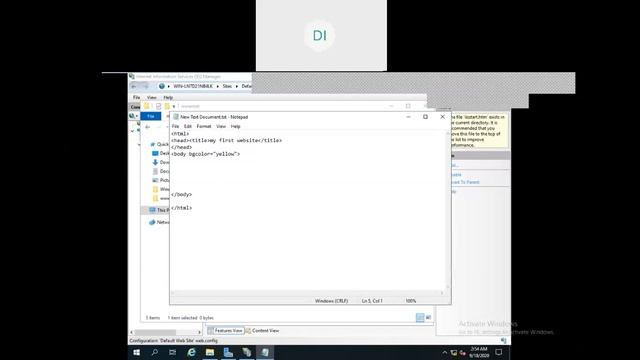
Task: Click 'Windows (CRLF)' in Notepad status bar
Action: (x=331, y=301)
